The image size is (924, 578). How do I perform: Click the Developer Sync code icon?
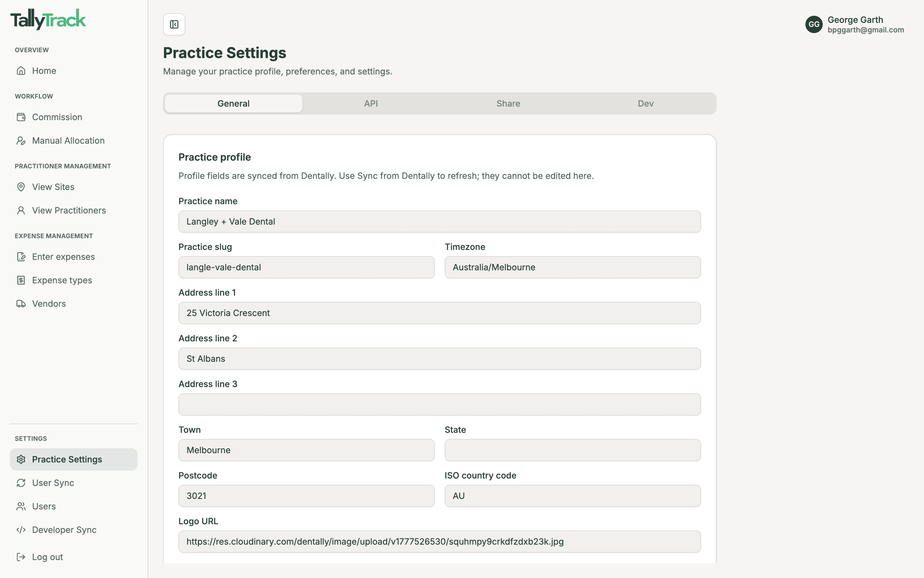point(21,530)
